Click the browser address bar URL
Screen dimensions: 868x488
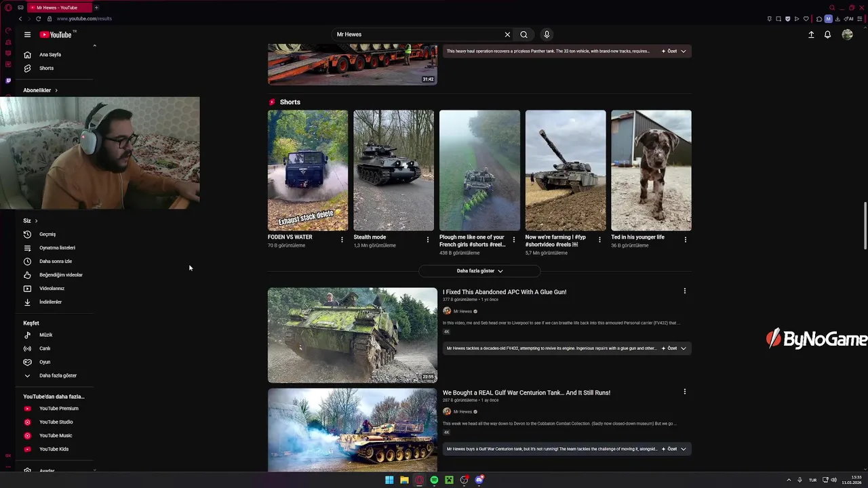coord(84,19)
